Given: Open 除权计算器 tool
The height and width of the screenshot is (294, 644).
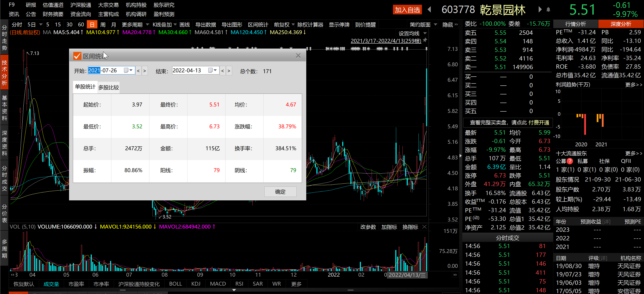Looking at the screenshot, I should pos(310,24).
